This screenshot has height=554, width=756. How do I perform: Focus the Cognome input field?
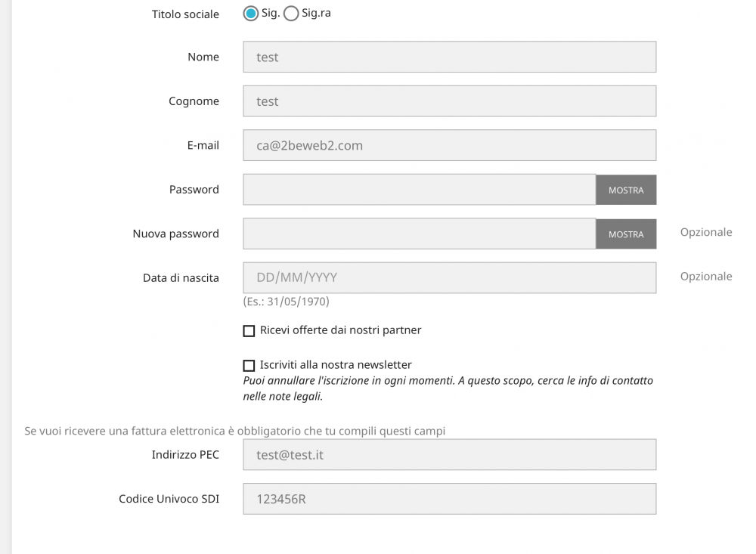pyautogui.click(x=449, y=101)
